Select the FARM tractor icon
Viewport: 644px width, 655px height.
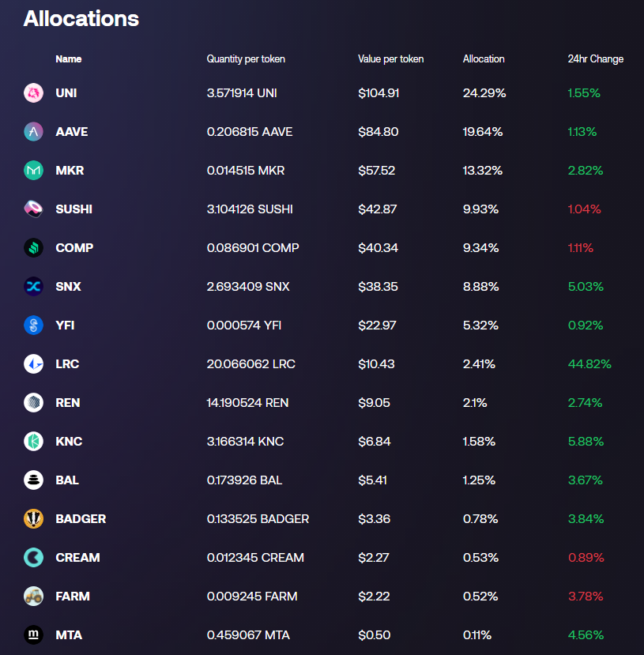pos(33,596)
